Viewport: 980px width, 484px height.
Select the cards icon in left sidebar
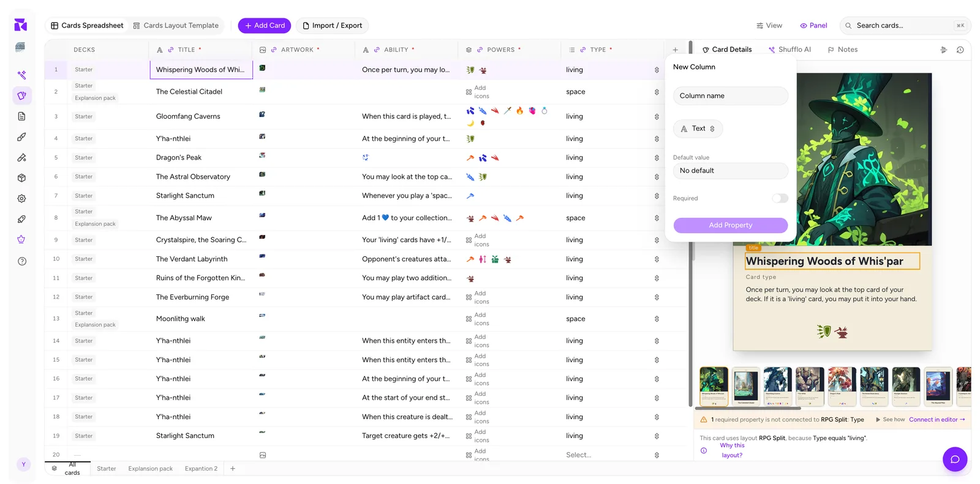(x=21, y=95)
